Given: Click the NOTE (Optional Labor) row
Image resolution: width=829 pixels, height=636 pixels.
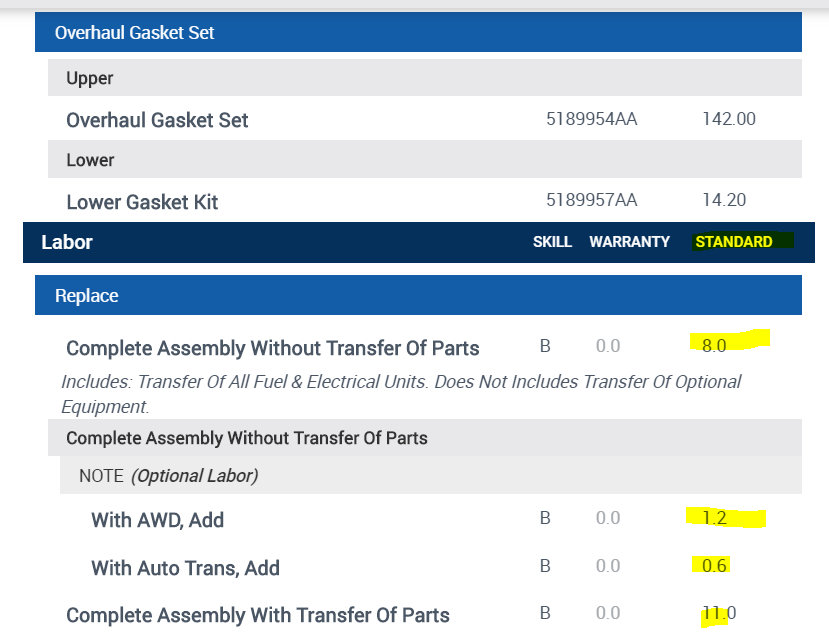Looking at the screenshot, I should click(168, 476).
